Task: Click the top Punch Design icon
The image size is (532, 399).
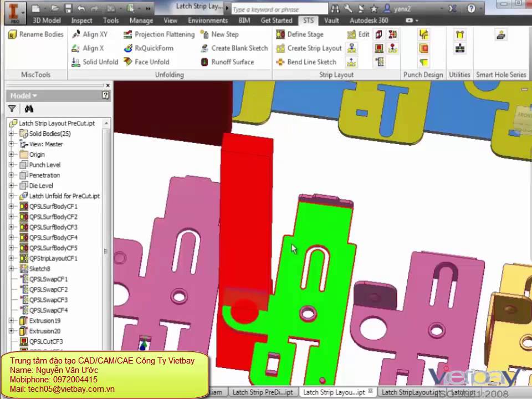Action: pos(424,34)
